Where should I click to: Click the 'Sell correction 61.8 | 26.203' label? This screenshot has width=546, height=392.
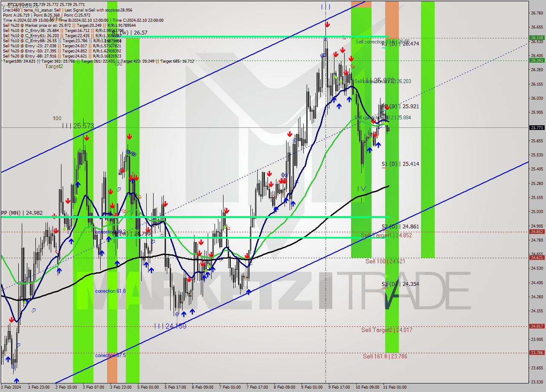pos(383,81)
